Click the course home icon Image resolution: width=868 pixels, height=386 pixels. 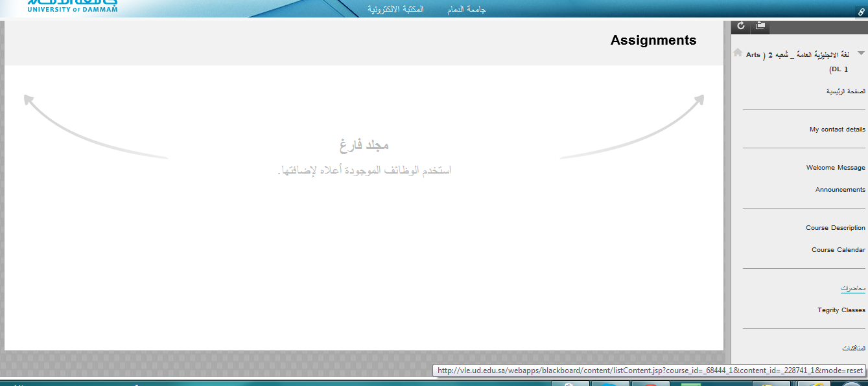[738, 52]
